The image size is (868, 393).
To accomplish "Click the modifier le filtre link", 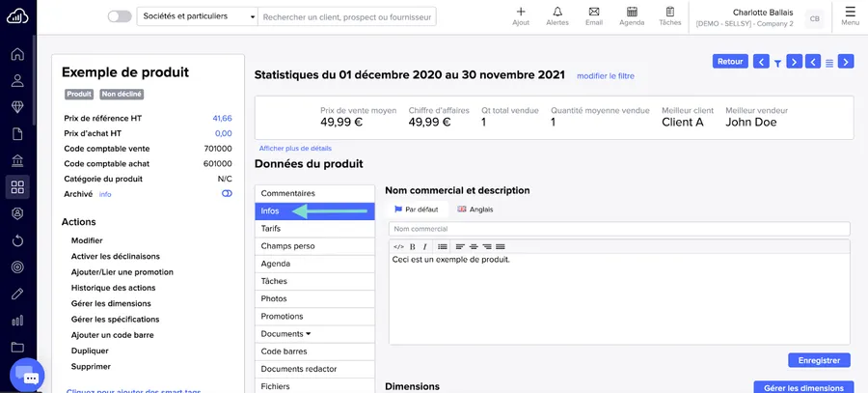I will click(x=606, y=76).
